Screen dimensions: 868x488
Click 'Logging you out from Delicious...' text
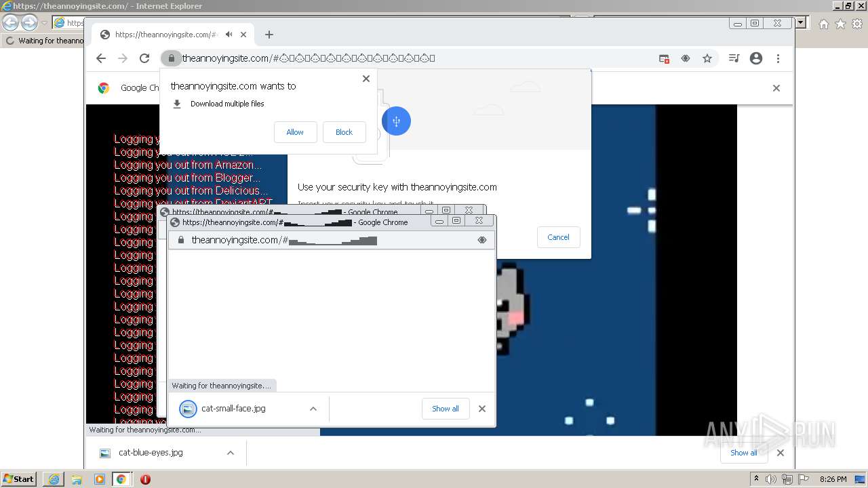coord(191,190)
